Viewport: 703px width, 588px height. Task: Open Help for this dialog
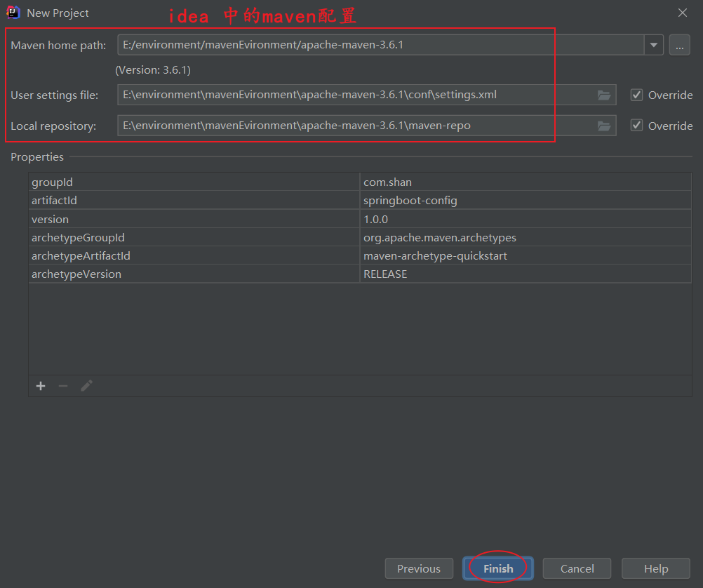(656, 569)
